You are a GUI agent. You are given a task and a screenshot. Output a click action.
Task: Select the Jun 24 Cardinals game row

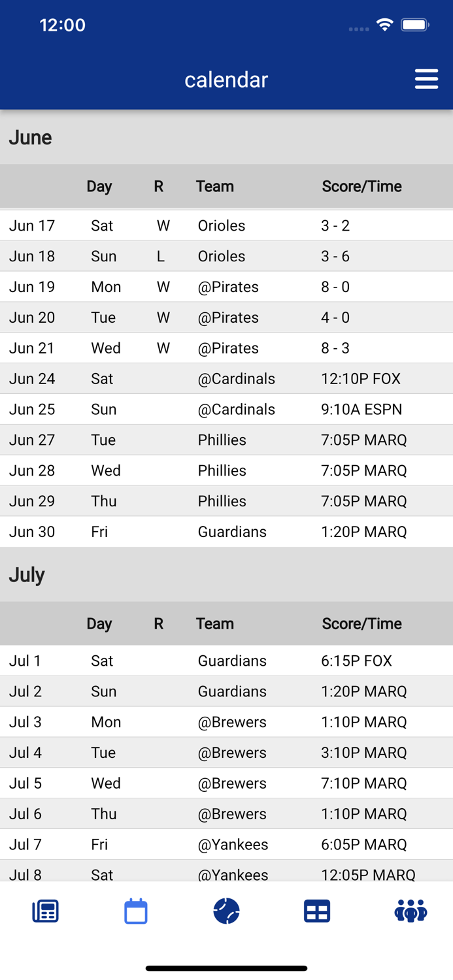click(226, 379)
